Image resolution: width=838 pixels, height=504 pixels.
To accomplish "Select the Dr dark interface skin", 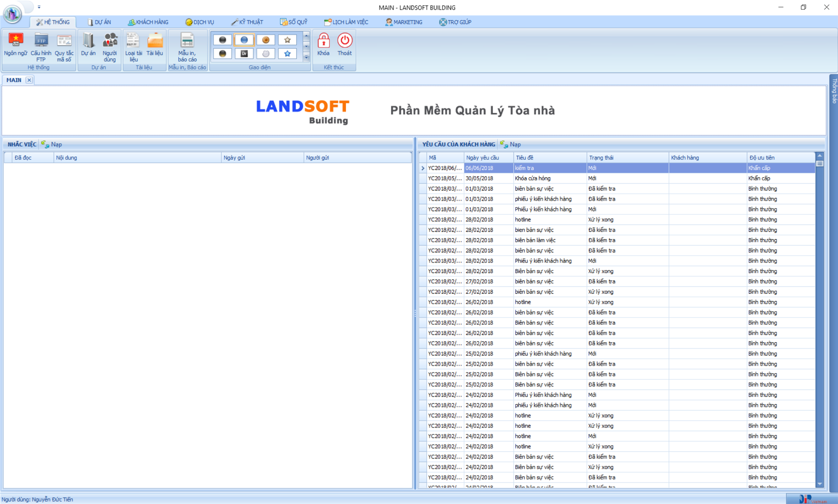I will [244, 53].
